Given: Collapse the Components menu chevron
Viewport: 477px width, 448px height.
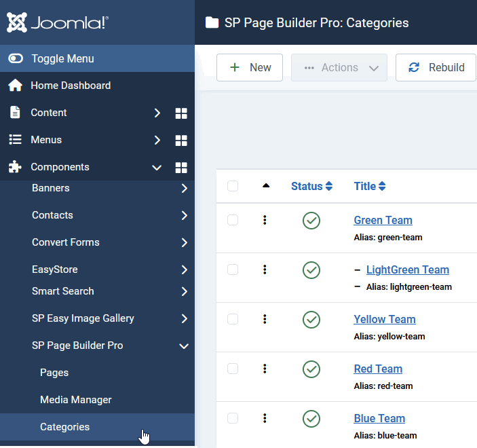Looking at the screenshot, I should pyautogui.click(x=157, y=168).
